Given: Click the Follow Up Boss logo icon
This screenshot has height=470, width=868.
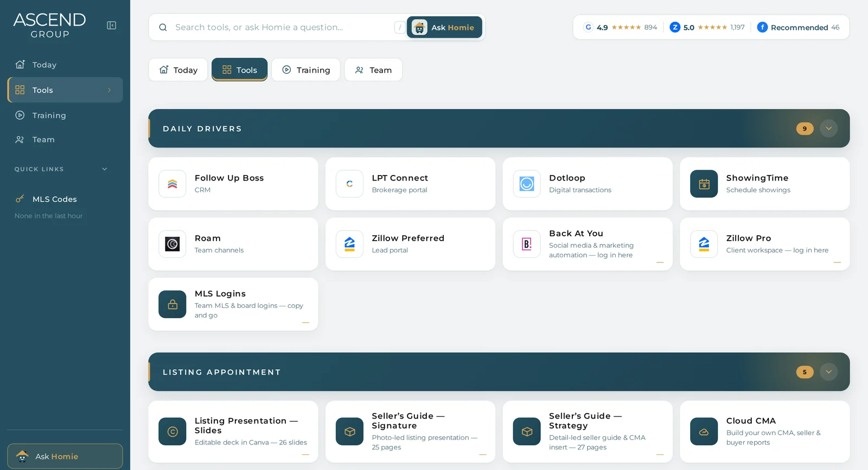Looking at the screenshot, I should pyautogui.click(x=173, y=184).
